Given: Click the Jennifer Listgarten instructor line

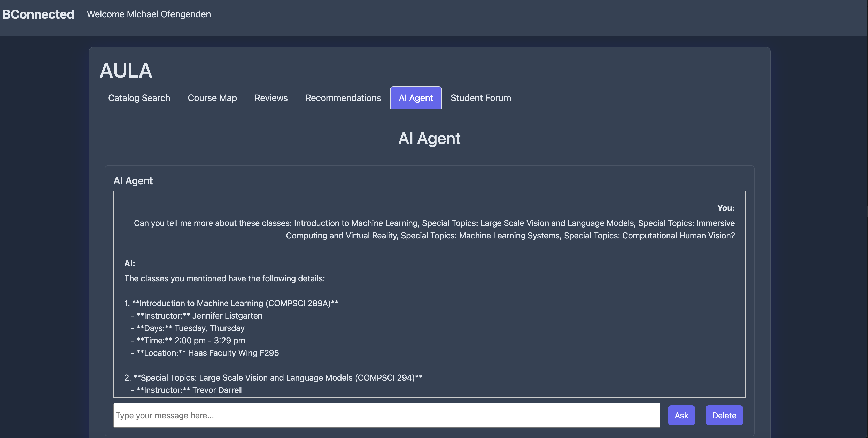Looking at the screenshot, I should [x=197, y=316].
